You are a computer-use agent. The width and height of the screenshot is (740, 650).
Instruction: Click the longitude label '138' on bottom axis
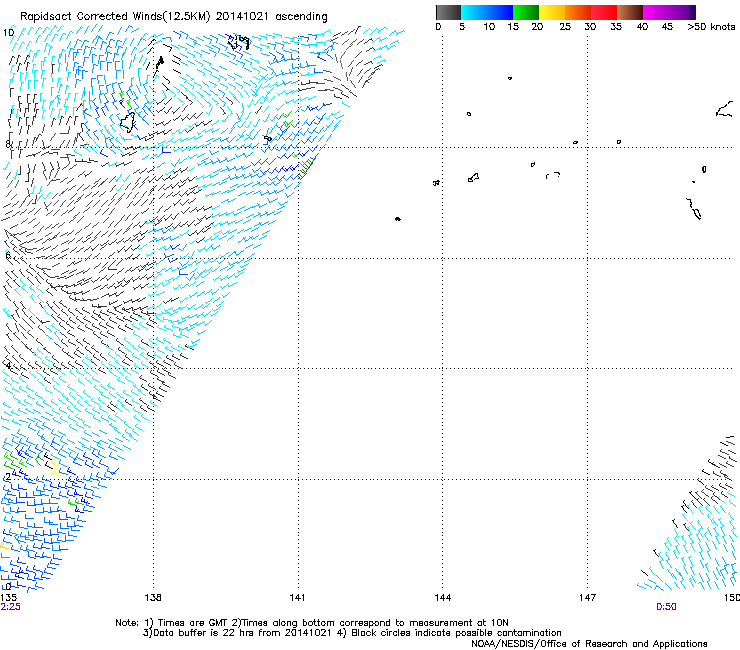click(153, 598)
